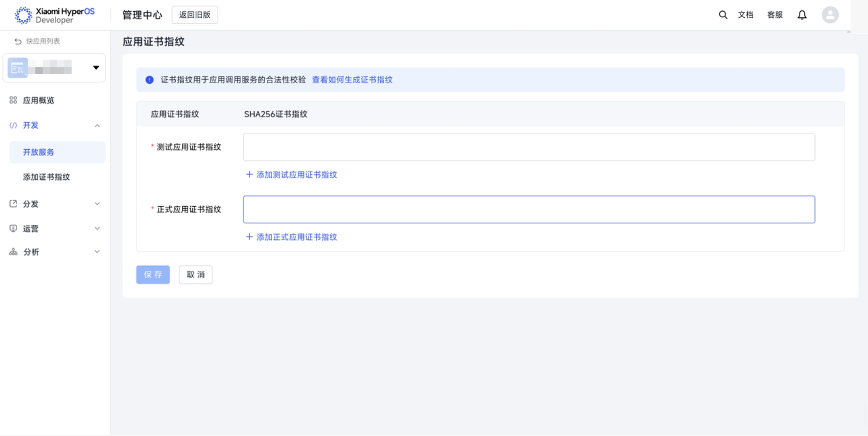Open 查看如何生成证书指纹 link

(352, 80)
